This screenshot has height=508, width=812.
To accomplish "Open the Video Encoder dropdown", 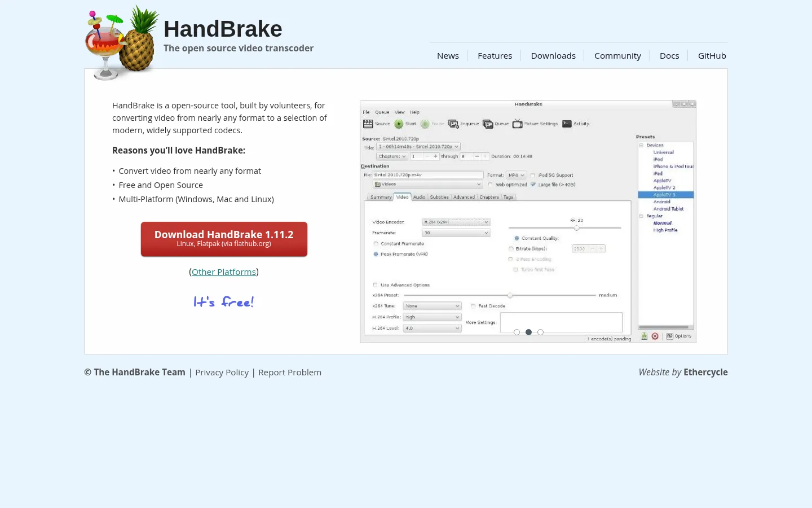I will coord(456,222).
